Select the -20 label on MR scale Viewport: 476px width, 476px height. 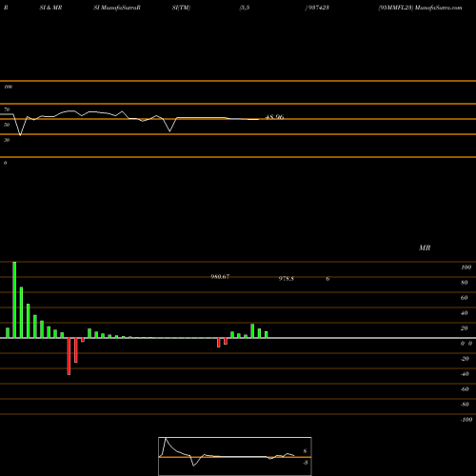(465, 359)
